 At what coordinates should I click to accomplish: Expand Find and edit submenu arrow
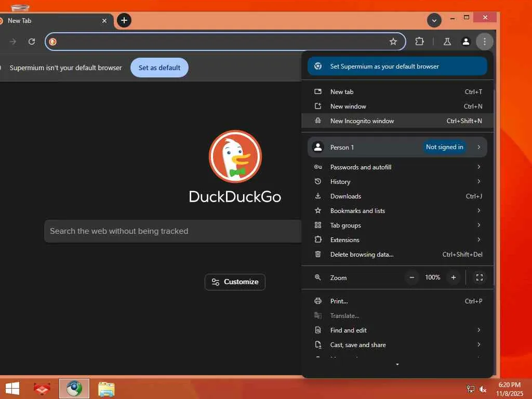478,330
